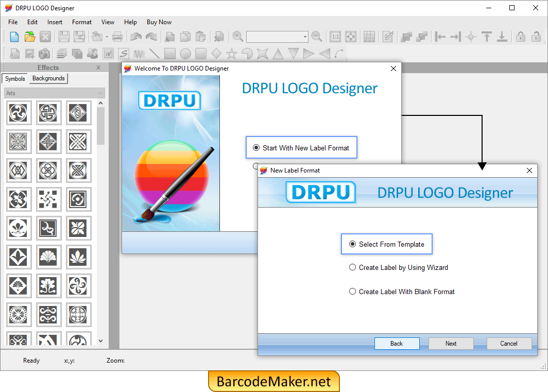548x392 pixels.
Task: Click the camera Capture icon
Action: (44, 54)
